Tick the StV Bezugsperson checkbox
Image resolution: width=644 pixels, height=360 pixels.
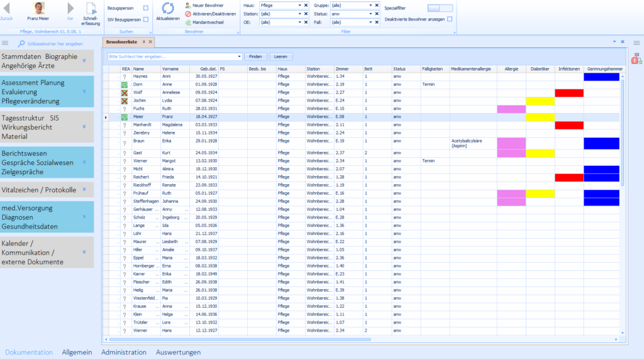pyautogui.click(x=146, y=19)
